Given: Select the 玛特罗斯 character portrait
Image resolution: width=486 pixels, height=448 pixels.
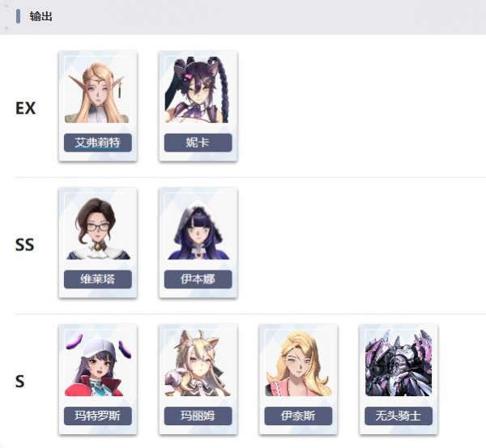Looking at the screenshot, I should tap(98, 363).
